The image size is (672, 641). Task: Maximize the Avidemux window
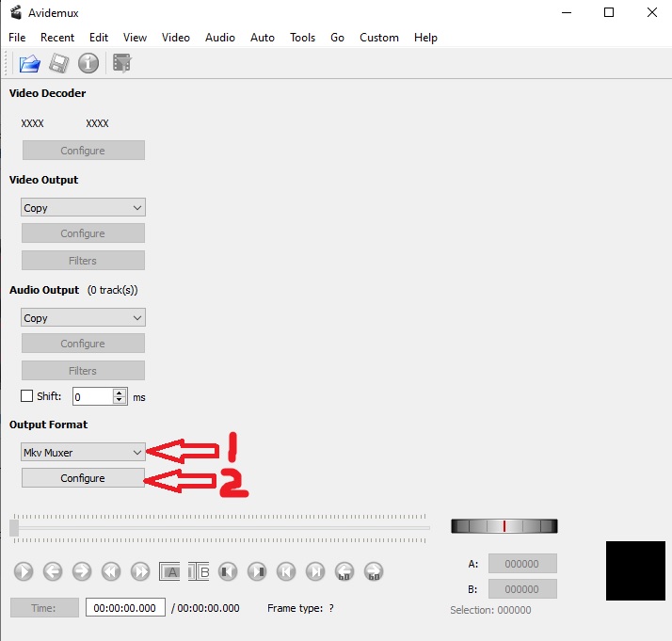[609, 12]
